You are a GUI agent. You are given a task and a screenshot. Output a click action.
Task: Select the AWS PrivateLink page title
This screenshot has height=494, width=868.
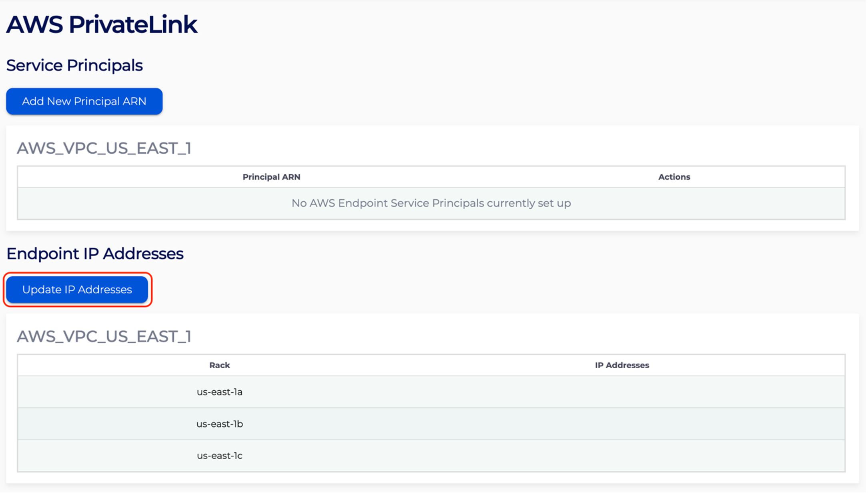102,24
